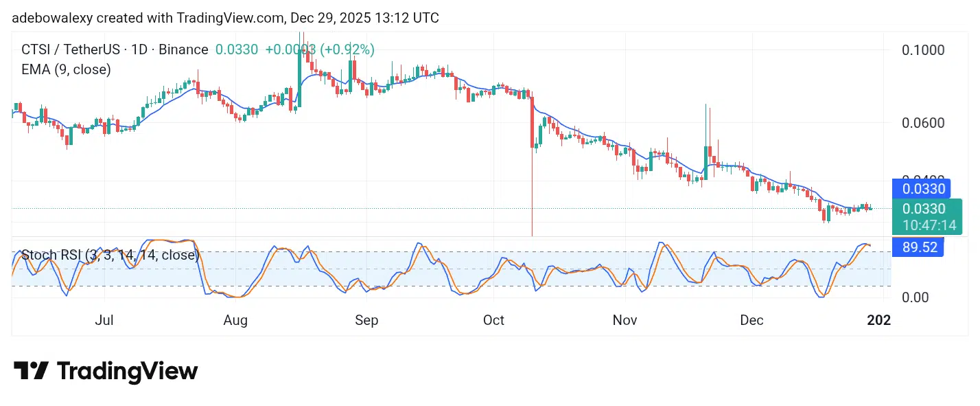This screenshot has height=406, width=980.
Task: Click the Jul label on time axis
Action: (104, 320)
